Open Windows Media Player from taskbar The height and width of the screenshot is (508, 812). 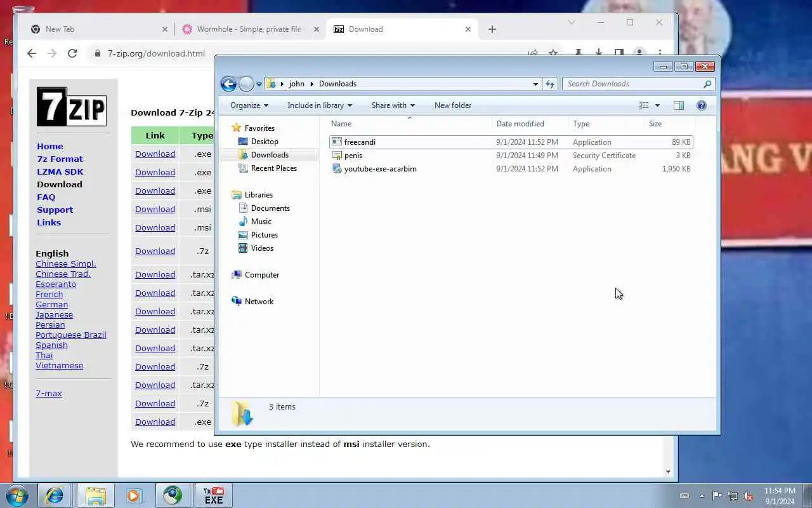(134, 495)
